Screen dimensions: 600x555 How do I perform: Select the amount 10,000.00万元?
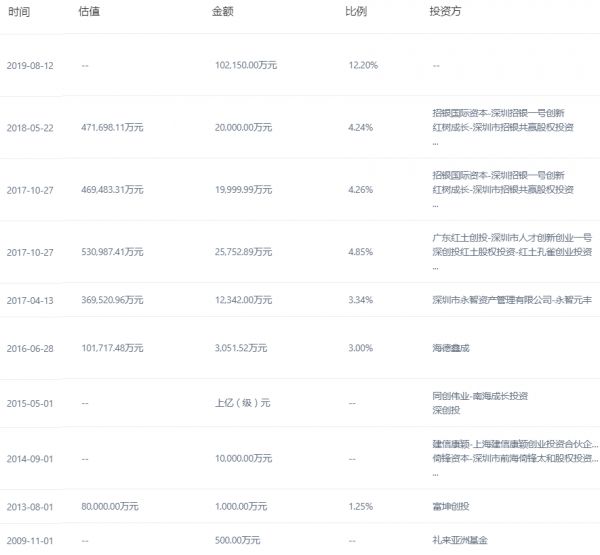(243, 459)
